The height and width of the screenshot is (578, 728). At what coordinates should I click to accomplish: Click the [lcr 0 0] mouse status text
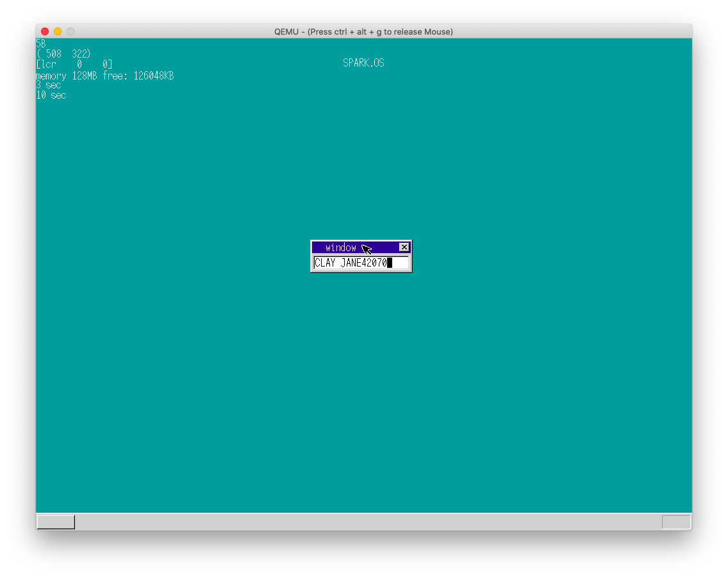click(x=74, y=64)
